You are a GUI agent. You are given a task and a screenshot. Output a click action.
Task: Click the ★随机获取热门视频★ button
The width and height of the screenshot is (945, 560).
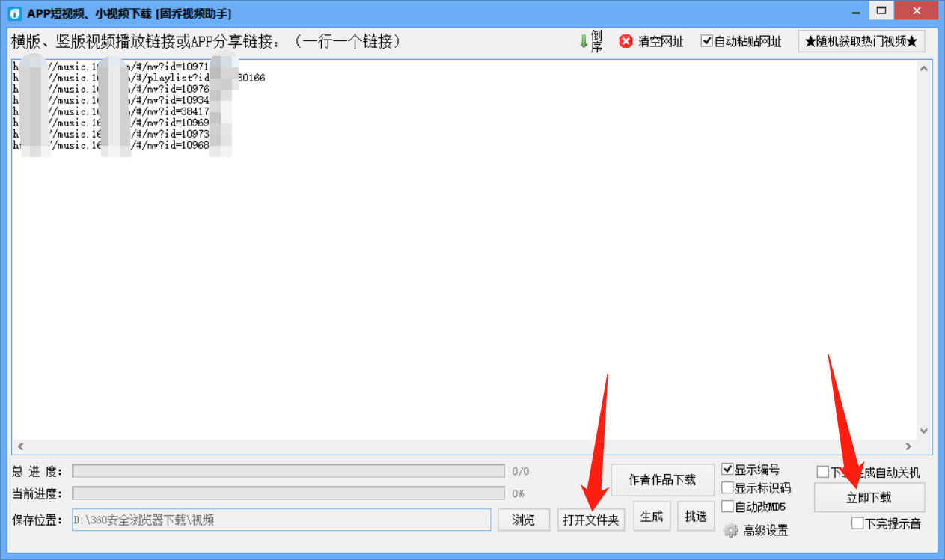(x=861, y=41)
